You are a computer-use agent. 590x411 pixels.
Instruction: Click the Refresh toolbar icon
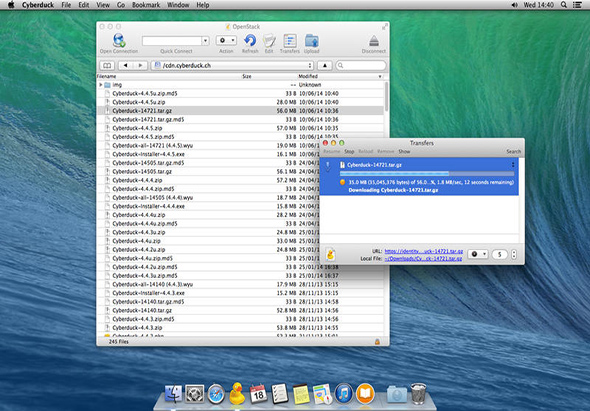pos(250,40)
